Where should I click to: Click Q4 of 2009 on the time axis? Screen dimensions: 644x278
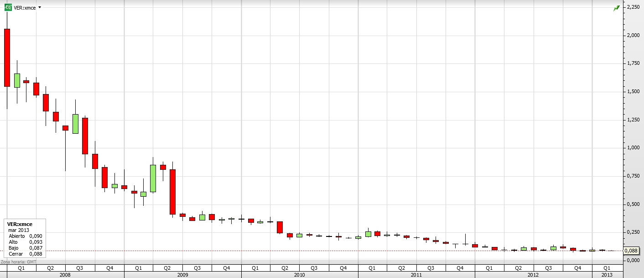(x=226, y=268)
